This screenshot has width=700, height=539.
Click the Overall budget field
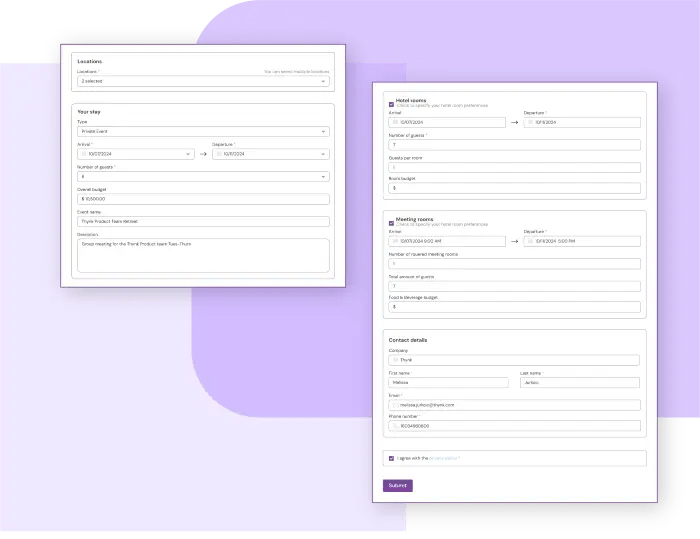pos(203,199)
